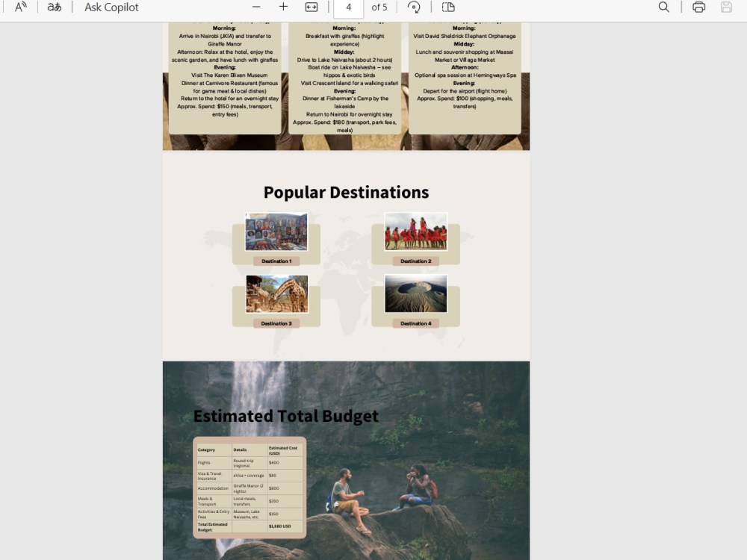Click 'Dinner at Fisherman's Camp' line

[345, 102]
